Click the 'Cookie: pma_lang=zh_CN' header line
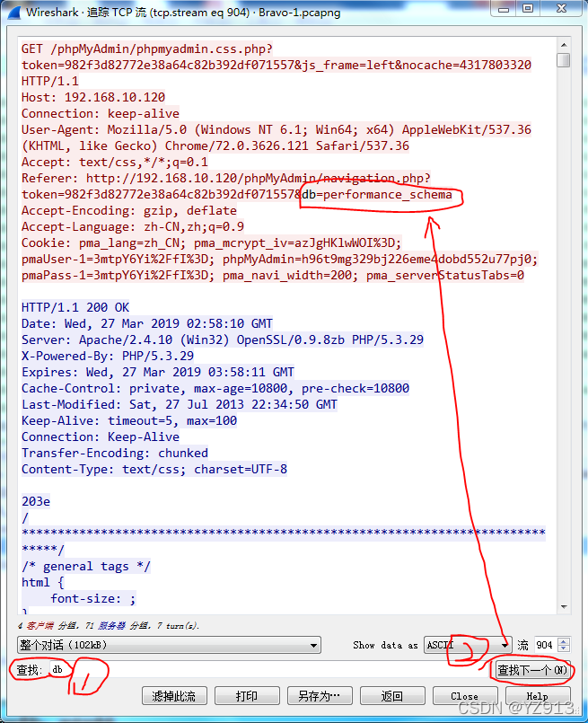The height and width of the screenshot is (723, 588). tap(212, 243)
